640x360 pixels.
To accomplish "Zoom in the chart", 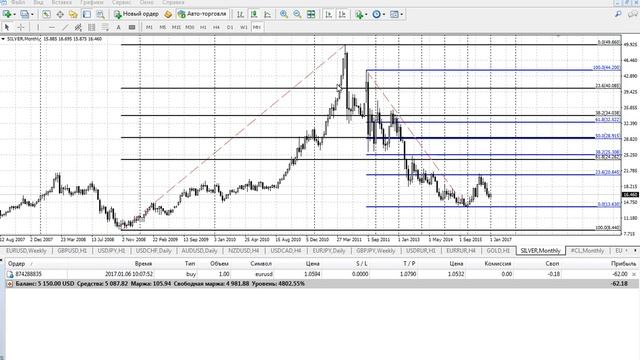I will 284,14.
